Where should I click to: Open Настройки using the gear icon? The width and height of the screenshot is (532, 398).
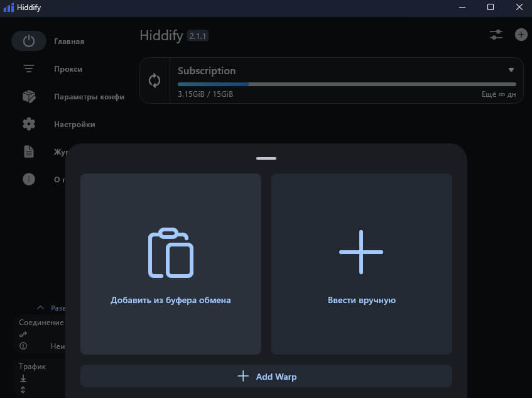tap(29, 124)
